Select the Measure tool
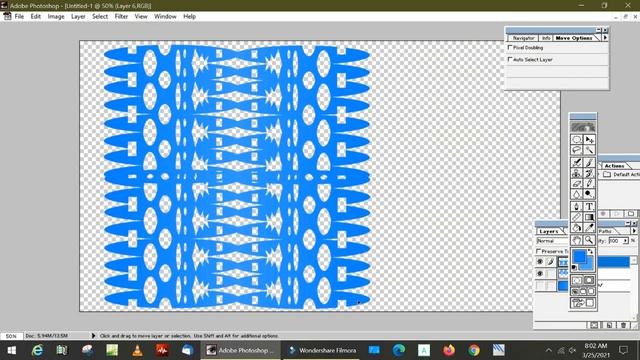This screenshot has width=640, height=360. point(576,217)
